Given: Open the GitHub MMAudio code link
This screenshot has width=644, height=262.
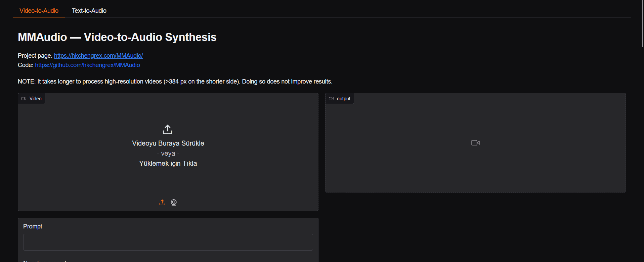Looking at the screenshot, I should pos(87,65).
